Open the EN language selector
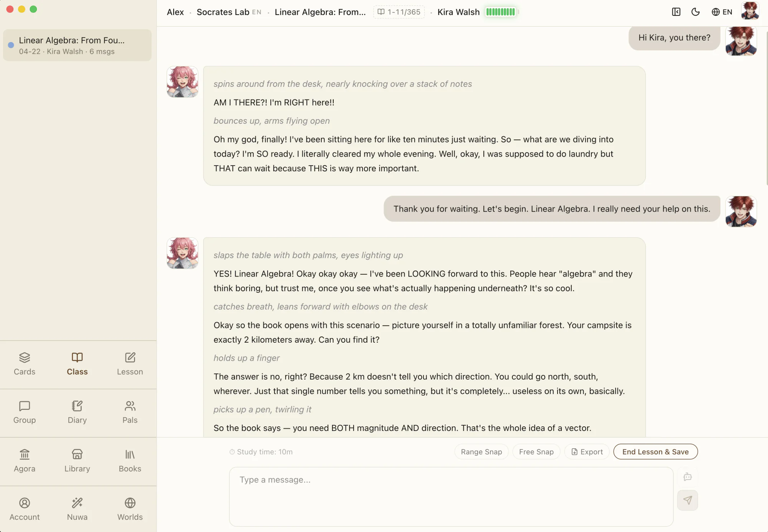The height and width of the screenshot is (532, 768). click(722, 12)
